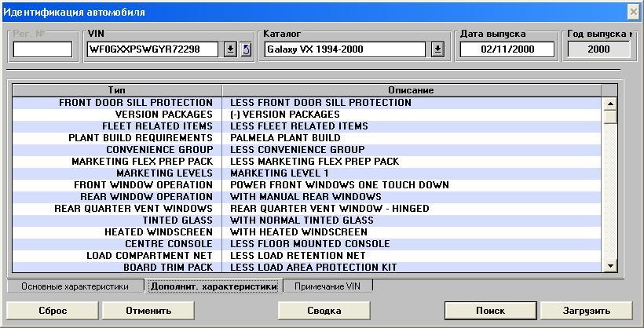
Task: Click the Тип column header
Action: tap(117, 90)
